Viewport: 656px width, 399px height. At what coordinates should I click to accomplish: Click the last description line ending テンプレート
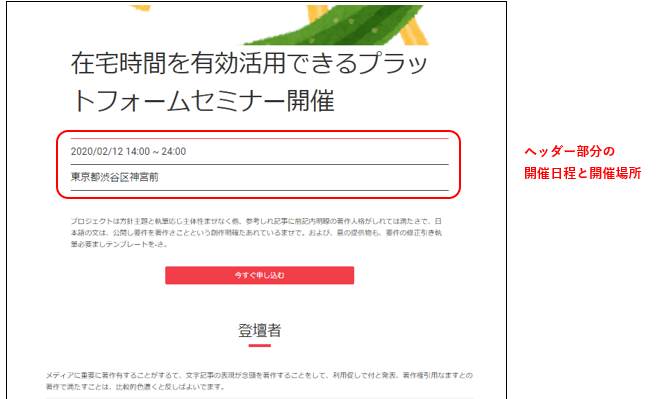tap(119, 244)
